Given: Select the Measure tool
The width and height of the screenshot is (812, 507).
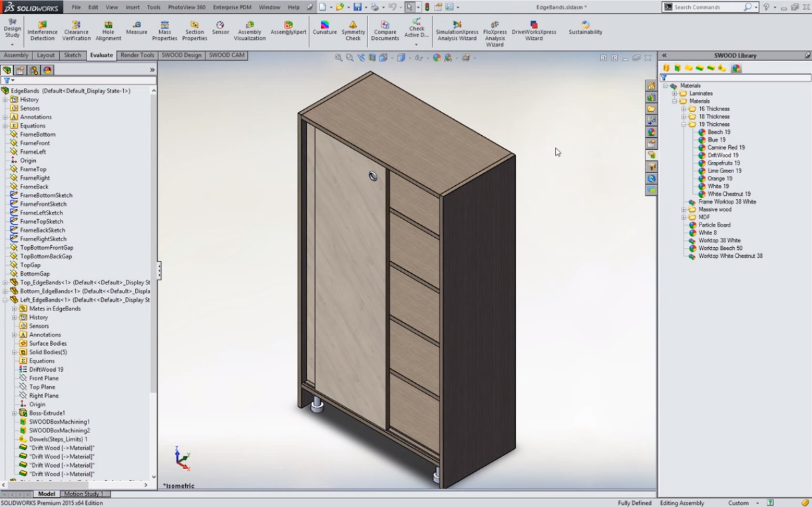Looking at the screenshot, I should coord(136,28).
